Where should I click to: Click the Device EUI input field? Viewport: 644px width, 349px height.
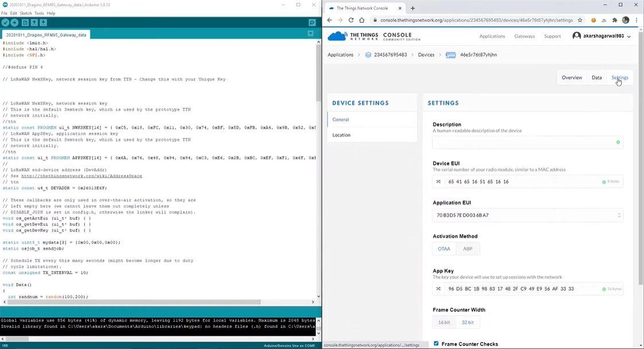click(528, 182)
